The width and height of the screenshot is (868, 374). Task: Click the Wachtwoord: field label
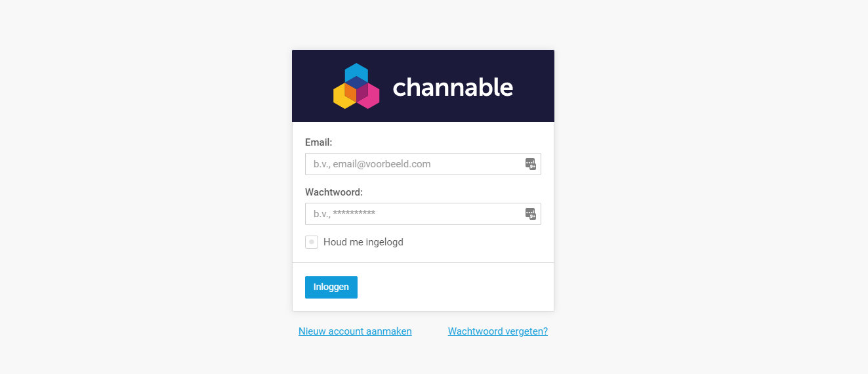[334, 192]
